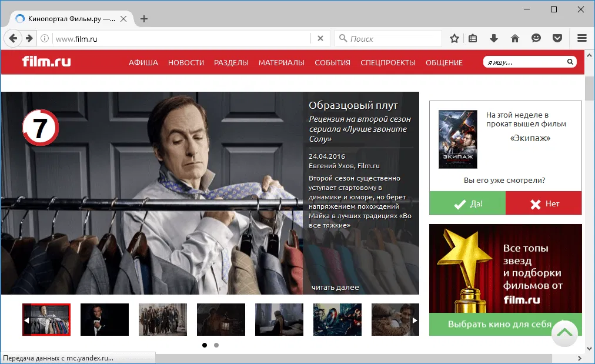
Task: Open the ОБЩЕНИЕ menu item
Action: (444, 63)
